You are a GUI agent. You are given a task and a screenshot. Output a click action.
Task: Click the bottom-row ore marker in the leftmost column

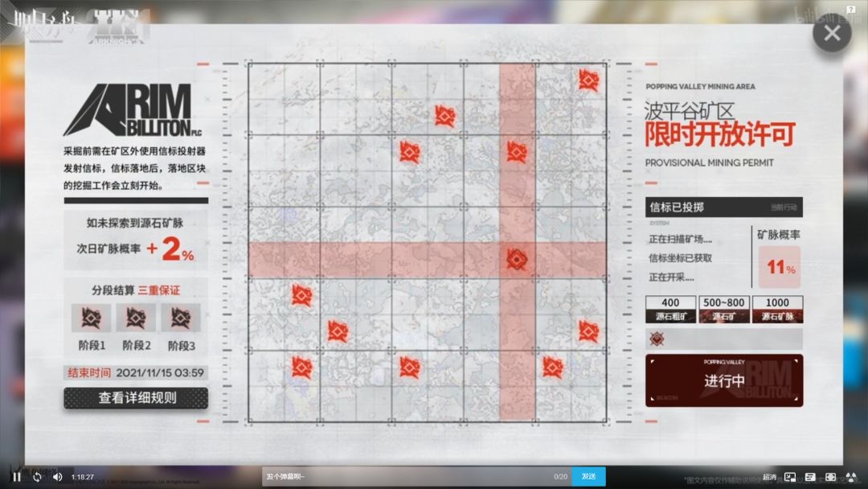click(301, 368)
